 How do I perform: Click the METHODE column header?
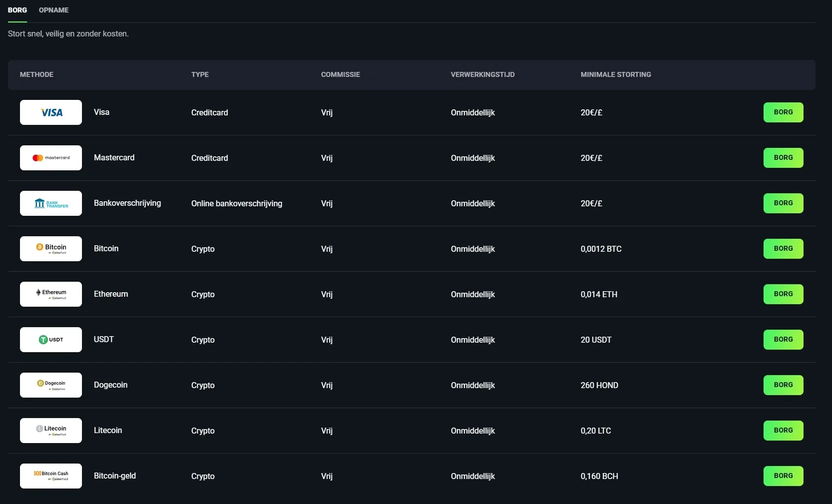tap(36, 74)
